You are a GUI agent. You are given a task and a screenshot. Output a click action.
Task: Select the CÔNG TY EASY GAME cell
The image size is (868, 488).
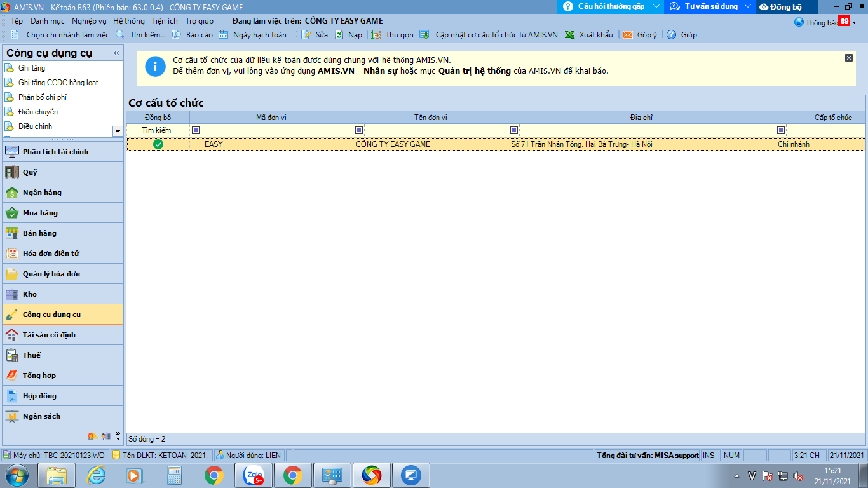point(431,144)
